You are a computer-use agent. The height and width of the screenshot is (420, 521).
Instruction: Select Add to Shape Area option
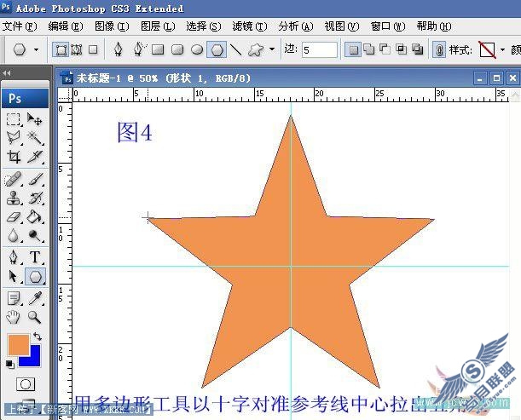369,49
